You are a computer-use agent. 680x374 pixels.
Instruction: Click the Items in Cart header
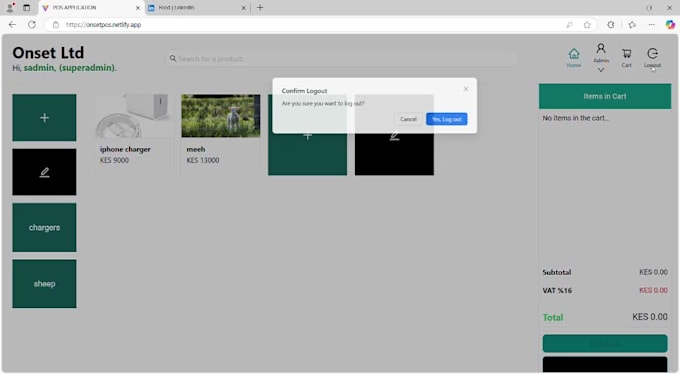[605, 96]
